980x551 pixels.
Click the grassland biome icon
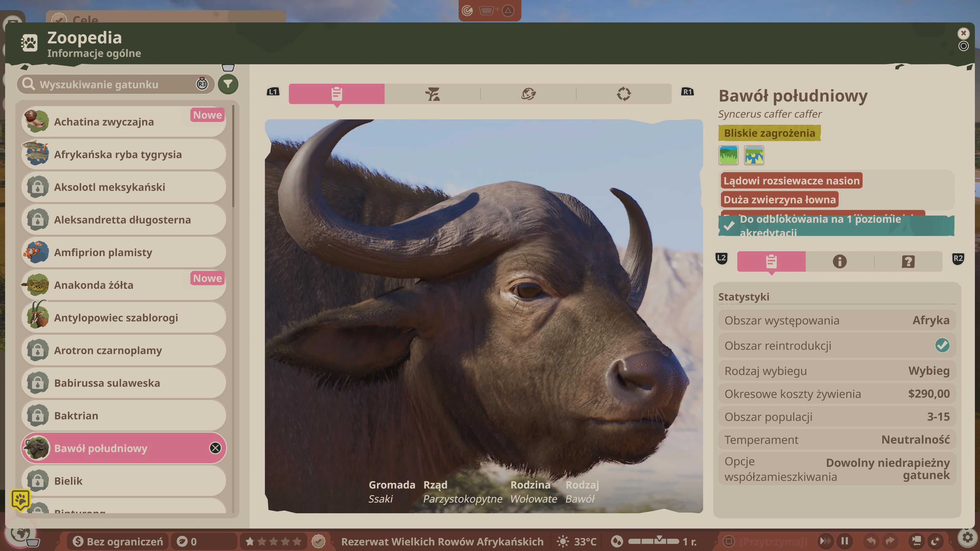click(x=728, y=155)
